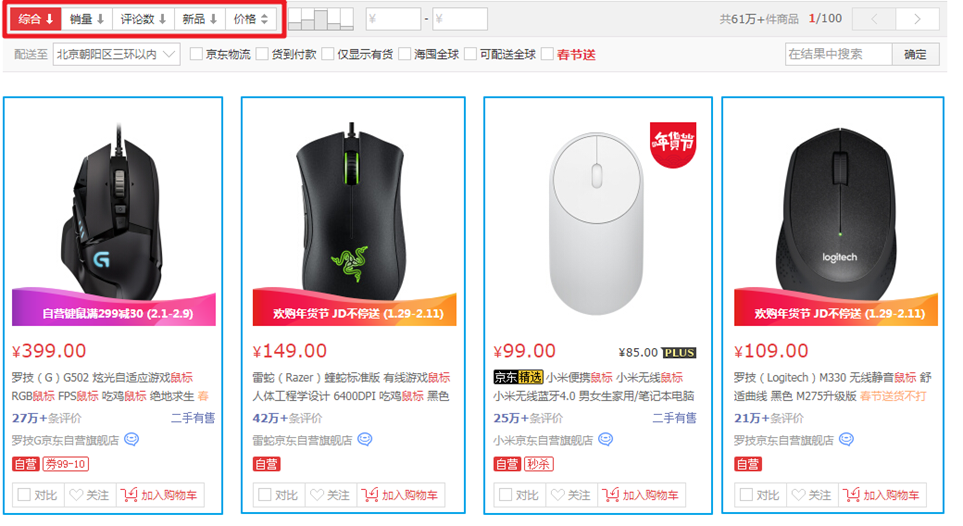Click the 在结果中搜索 input field

coord(838,55)
